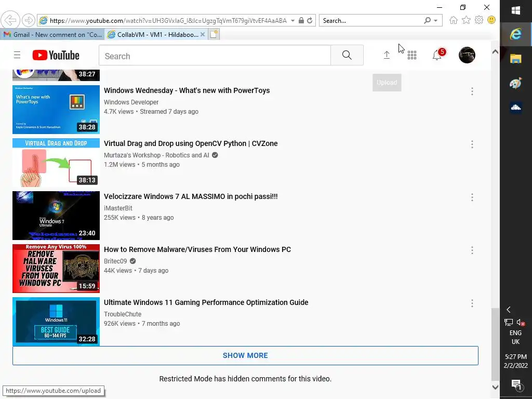Viewport: 532px width, 399px height.
Task: Click the page scrollbar down arrow
Action: tap(495, 387)
